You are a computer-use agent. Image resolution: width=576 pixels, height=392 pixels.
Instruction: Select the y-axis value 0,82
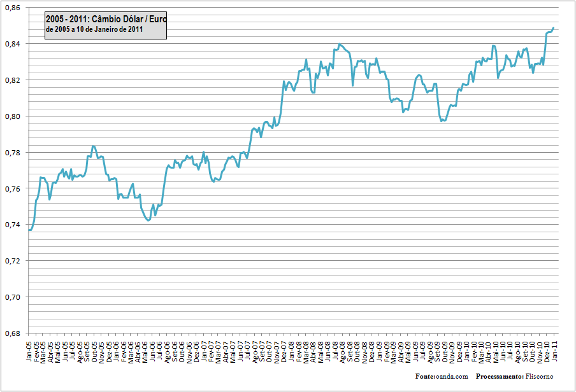[13, 80]
